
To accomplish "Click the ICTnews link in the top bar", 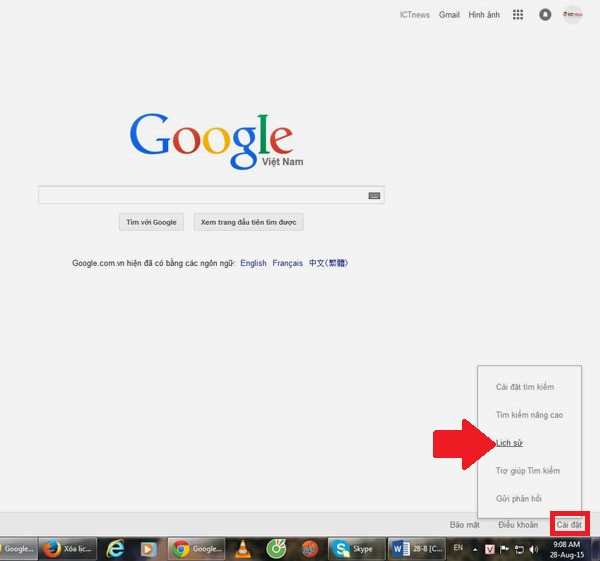I will [414, 15].
